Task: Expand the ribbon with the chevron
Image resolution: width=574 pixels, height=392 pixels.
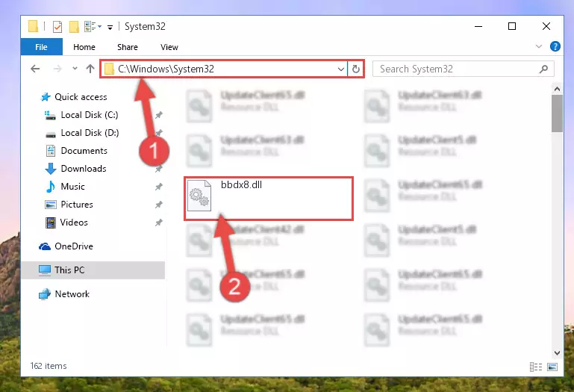Action: click(538, 46)
